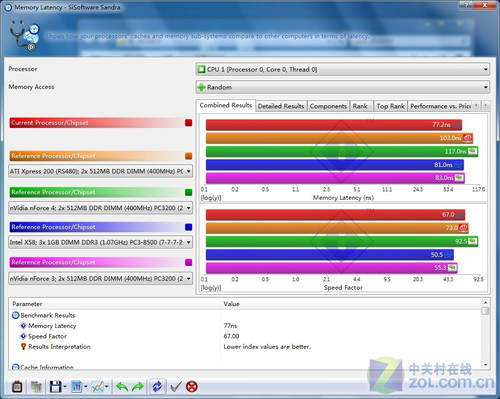
Task: Open the Performance vs. Price tab
Action: click(x=440, y=106)
